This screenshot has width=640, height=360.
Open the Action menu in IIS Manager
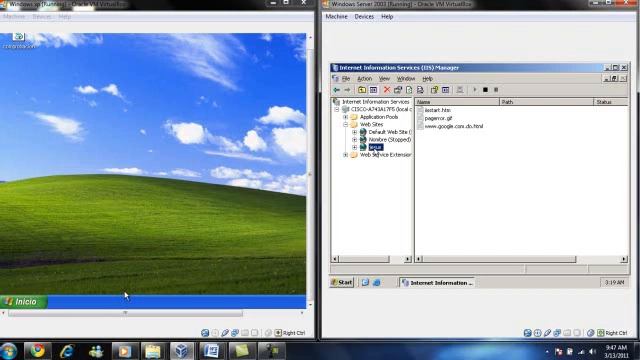[364, 78]
